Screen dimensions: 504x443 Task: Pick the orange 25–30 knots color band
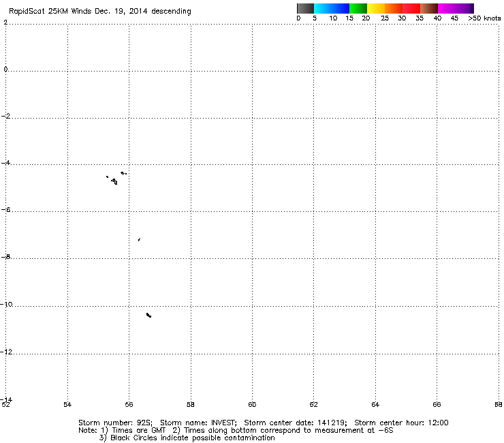point(394,8)
